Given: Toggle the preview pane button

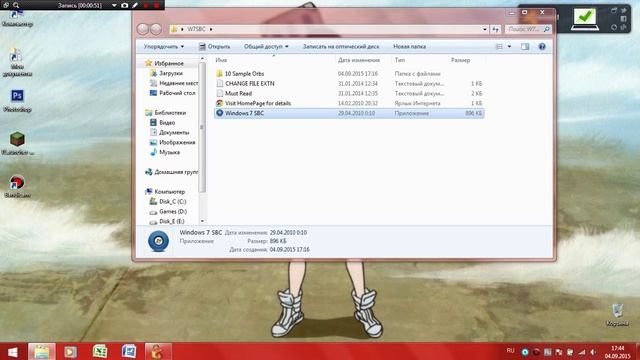Looking at the screenshot, I should pyautogui.click(x=525, y=47).
